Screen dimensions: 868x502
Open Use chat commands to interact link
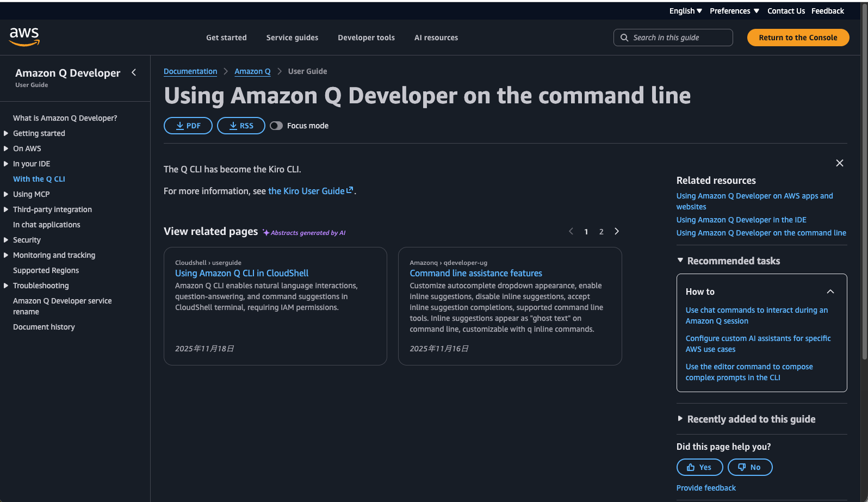[757, 315]
